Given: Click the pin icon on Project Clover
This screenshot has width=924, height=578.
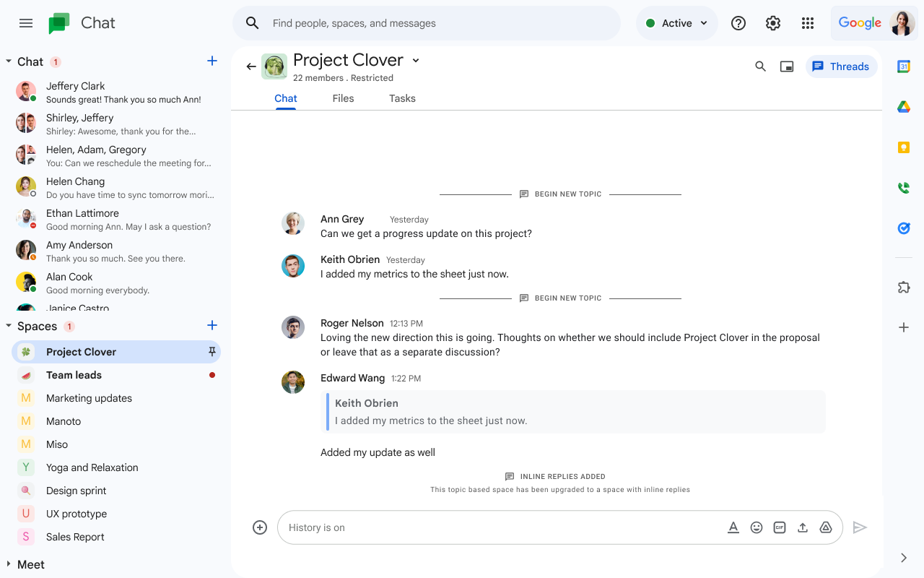Looking at the screenshot, I should point(212,352).
